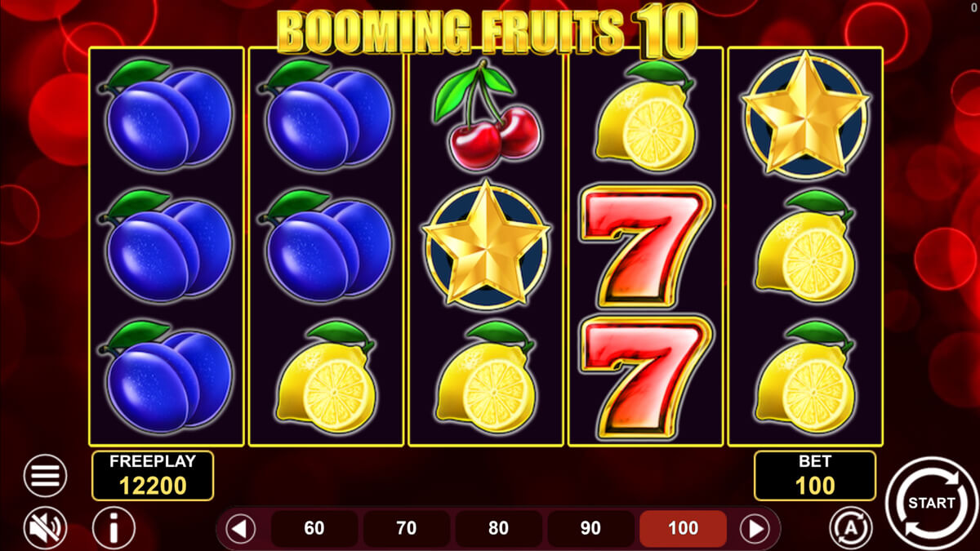
Task: Open the info paytable icon
Action: pyautogui.click(x=114, y=528)
